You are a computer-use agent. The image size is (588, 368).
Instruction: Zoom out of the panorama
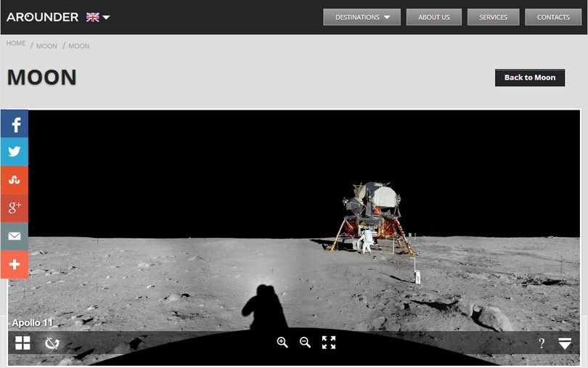pos(305,343)
